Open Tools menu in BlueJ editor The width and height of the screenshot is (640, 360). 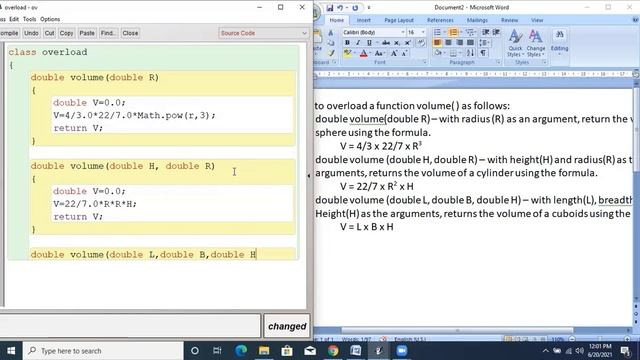tap(29, 19)
